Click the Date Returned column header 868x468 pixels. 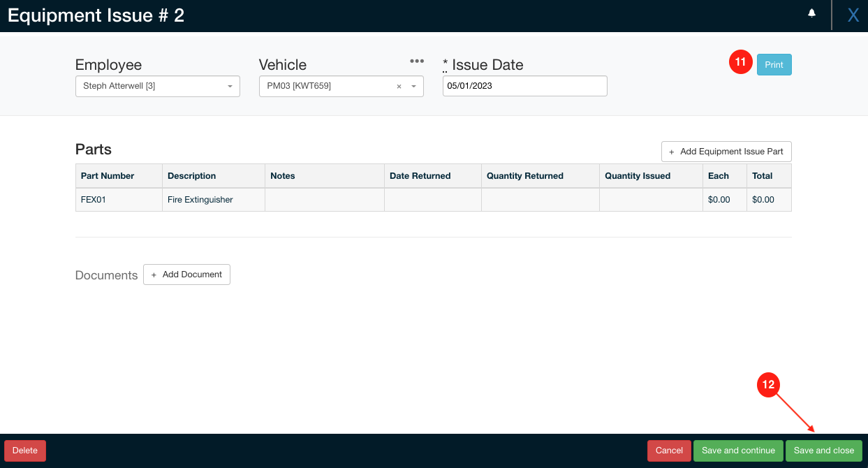click(420, 176)
